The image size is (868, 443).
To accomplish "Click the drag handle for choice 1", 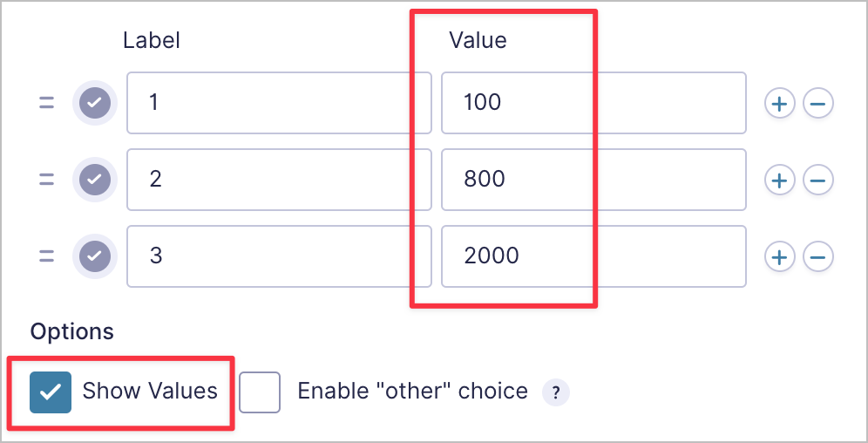I will [46, 104].
